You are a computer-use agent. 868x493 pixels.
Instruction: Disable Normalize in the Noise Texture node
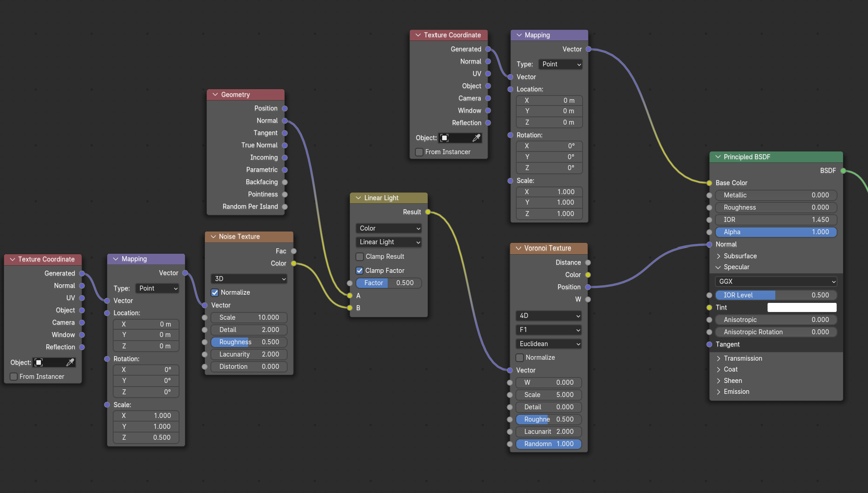click(x=215, y=292)
